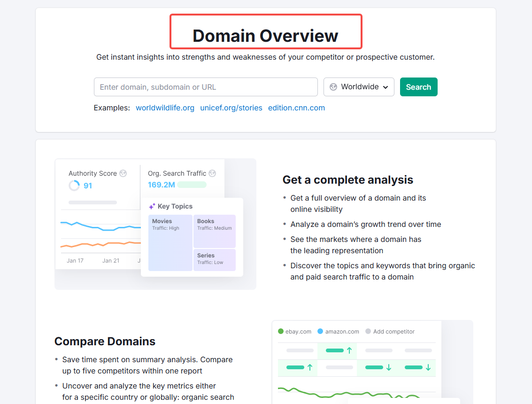Click the green dot beside ebay.com
Image resolution: width=532 pixels, height=404 pixels.
[280, 331]
